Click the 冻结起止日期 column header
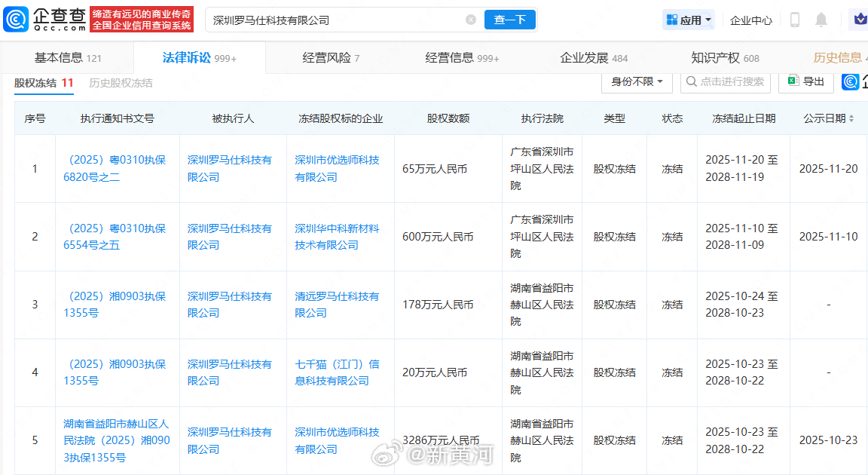Screen dimensions: 868x475 click(744, 118)
